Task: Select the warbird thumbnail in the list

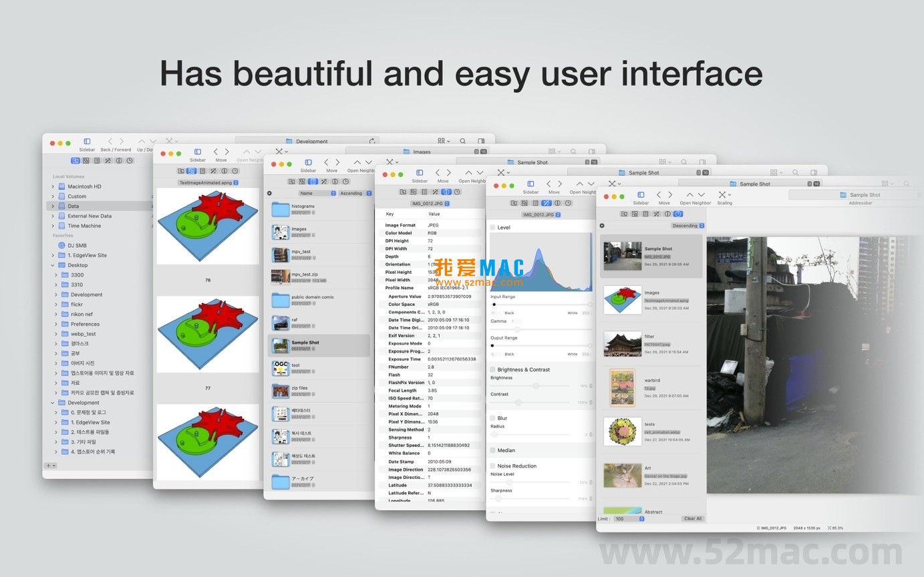Action: click(x=645, y=386)
